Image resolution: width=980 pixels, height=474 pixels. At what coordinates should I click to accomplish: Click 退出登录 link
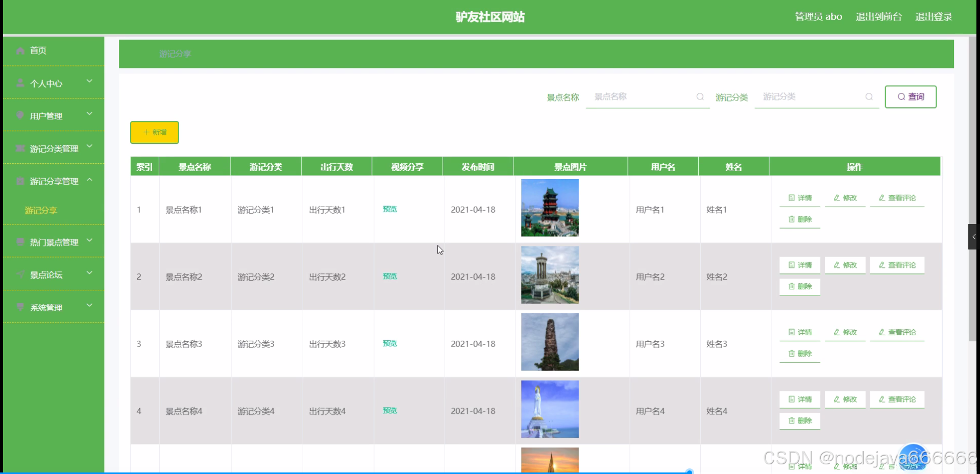(x=934, y=17)
